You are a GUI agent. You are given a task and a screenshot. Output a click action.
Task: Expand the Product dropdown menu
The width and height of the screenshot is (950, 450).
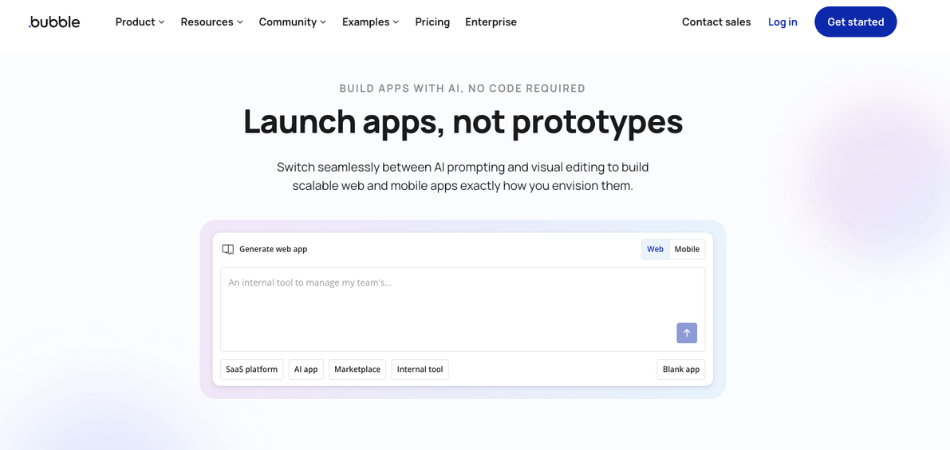point(139,22)
